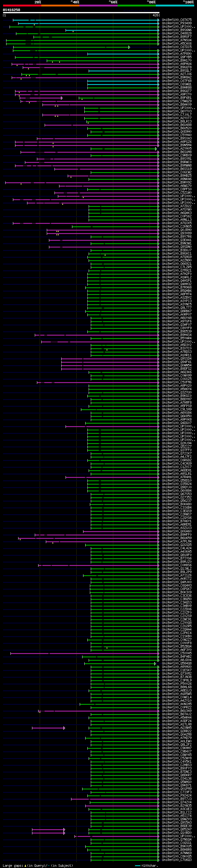Click the UniRef100_C6T675 hit label
The image size is (197, 868).
point(176,20)
